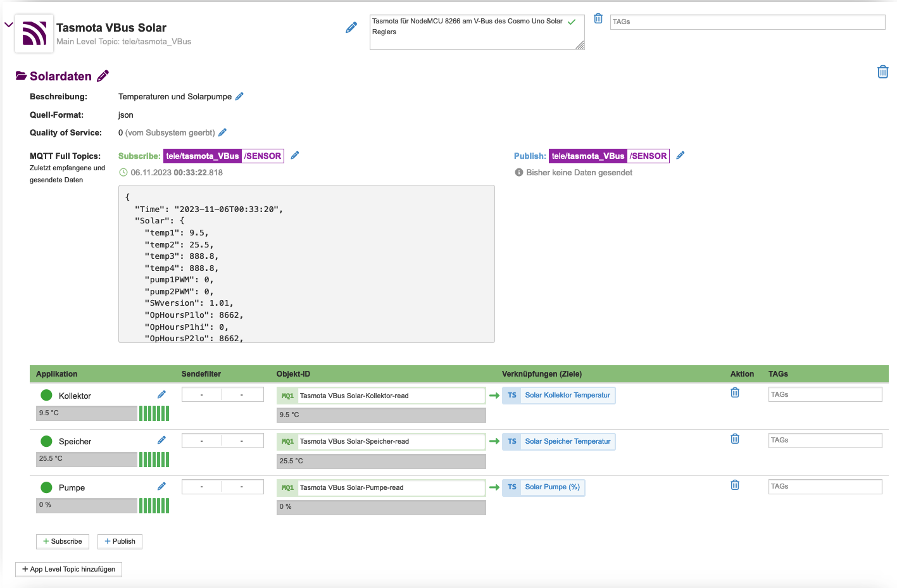Collapse the Tasmota VBus Solar section chevron

(9, 25)
